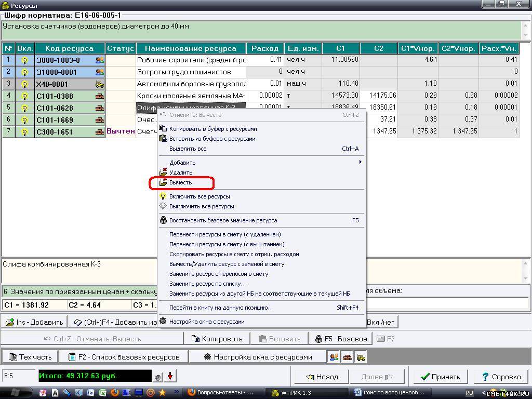Click the workers icon in the З1000-0001 row
Viewport: 532px width, 399px height.
point(99,72)
